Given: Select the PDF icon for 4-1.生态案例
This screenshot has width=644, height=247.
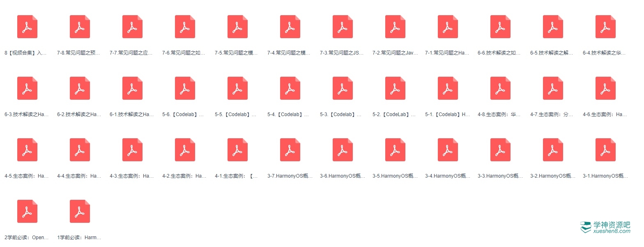Looking at the screenshot, I should (237, 150).
